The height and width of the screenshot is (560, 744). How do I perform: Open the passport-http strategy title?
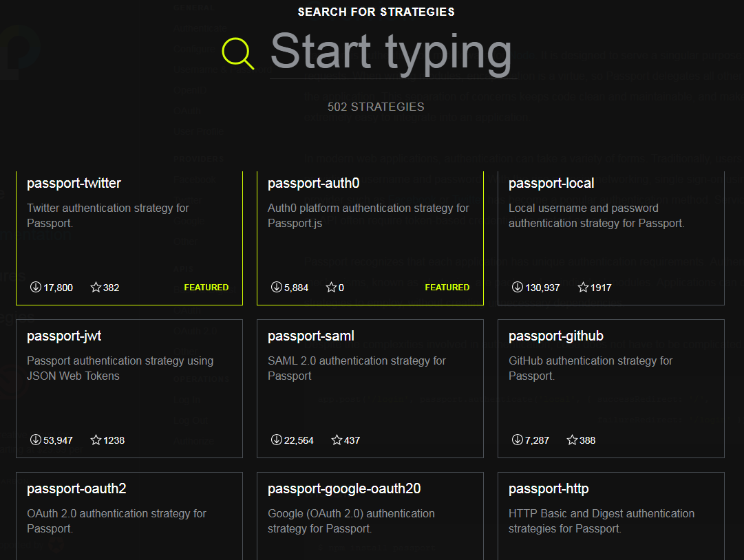[x=549, y=488]
